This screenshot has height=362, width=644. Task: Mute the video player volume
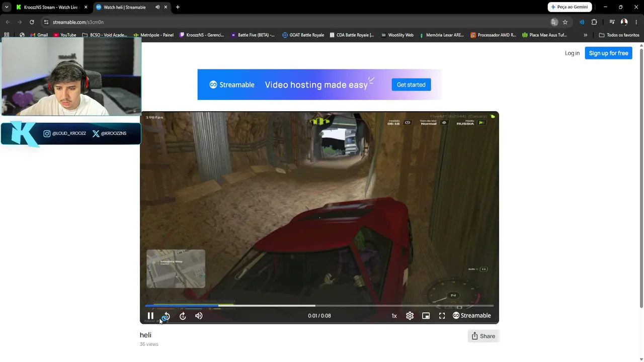click(199, 316)
